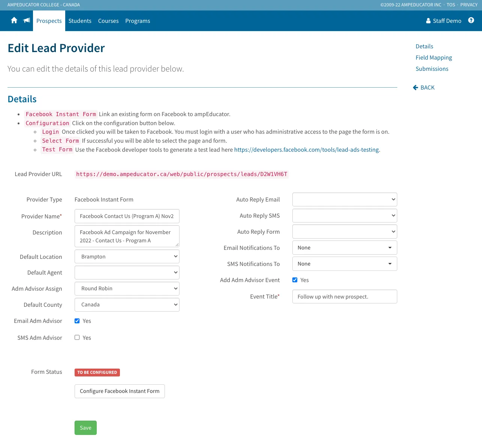
Task: Go to the home icon
Action: click(x=14, y=21)
